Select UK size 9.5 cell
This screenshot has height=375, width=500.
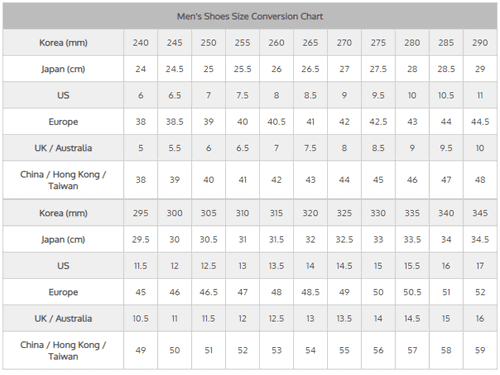tap(446, 148)
